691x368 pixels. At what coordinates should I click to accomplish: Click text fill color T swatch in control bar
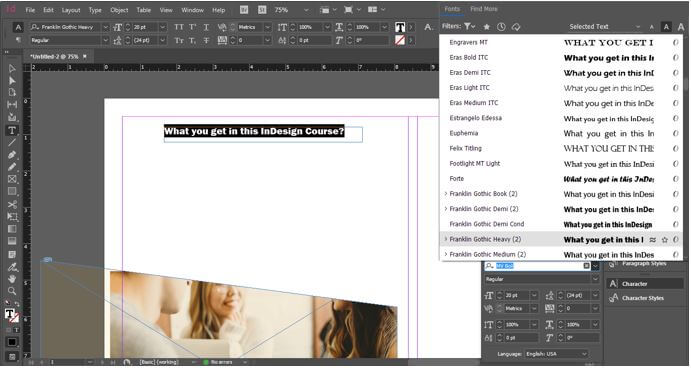400,27
